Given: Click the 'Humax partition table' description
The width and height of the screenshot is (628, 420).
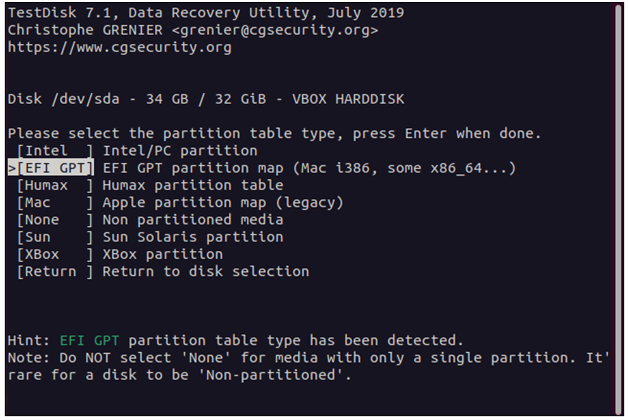Looking at the screenshot, I should pyautogui.click(x=193, y=185).
